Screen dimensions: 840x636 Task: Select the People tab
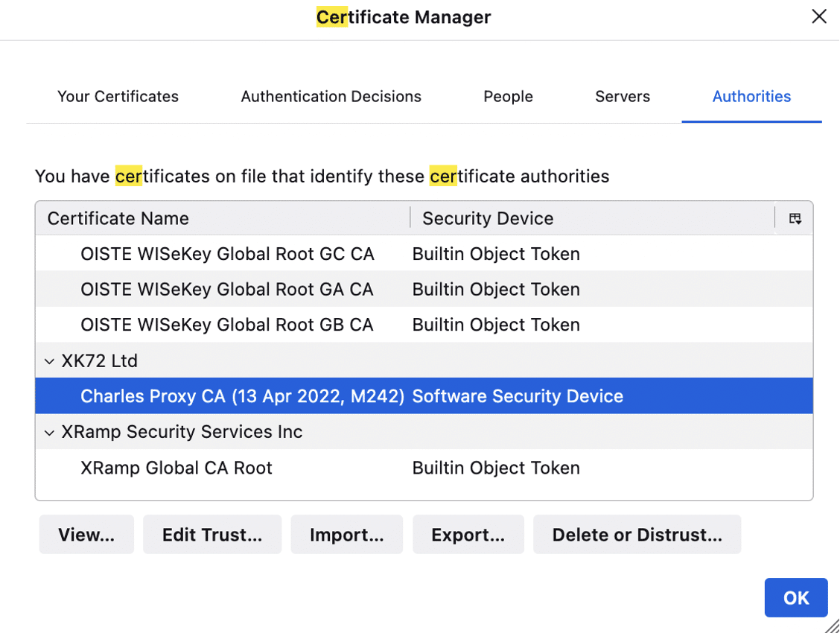(508, 96)
